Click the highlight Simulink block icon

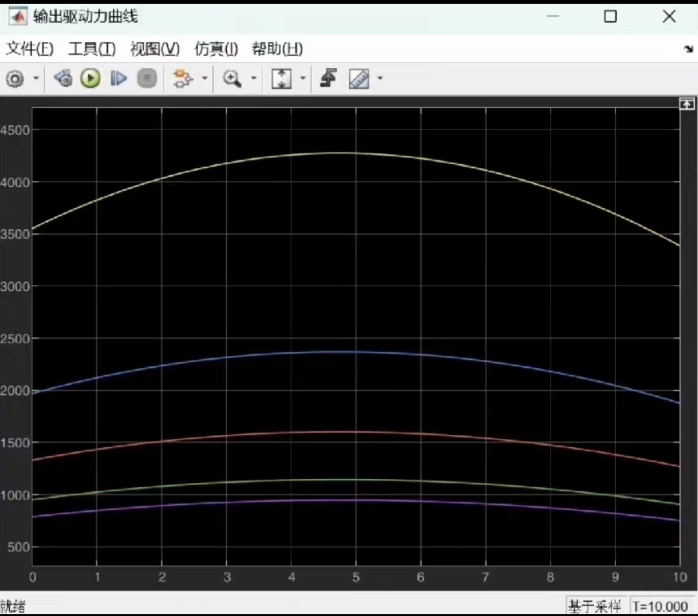point(182,79)
